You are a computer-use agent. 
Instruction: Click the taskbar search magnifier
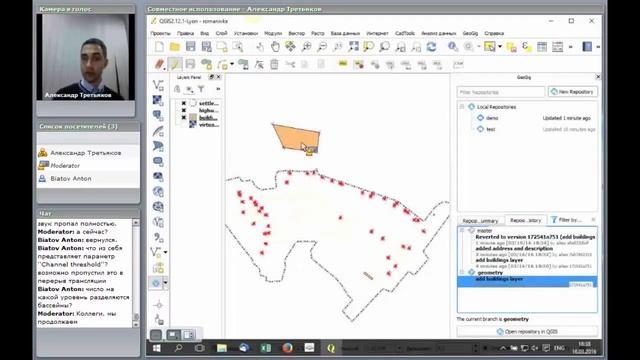(178, 348)
